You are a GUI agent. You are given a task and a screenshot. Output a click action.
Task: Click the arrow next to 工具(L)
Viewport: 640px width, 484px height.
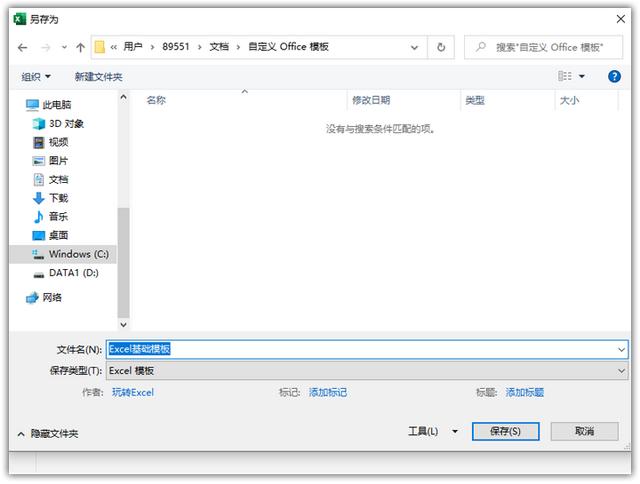pyautogui.click(x=455, y=431)
